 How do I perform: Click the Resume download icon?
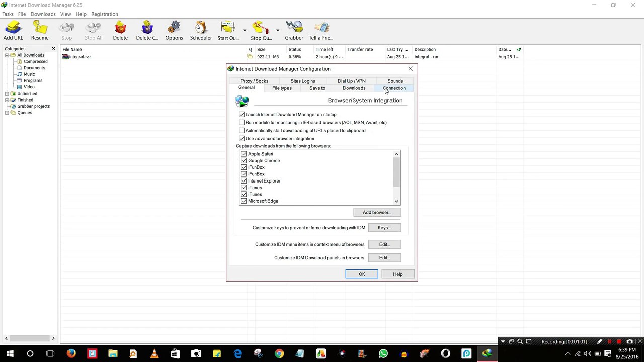(x=40, y=31)
